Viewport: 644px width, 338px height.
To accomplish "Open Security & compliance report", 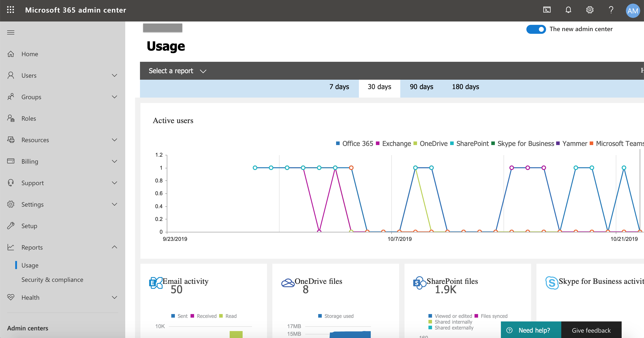I will [52, 279].
